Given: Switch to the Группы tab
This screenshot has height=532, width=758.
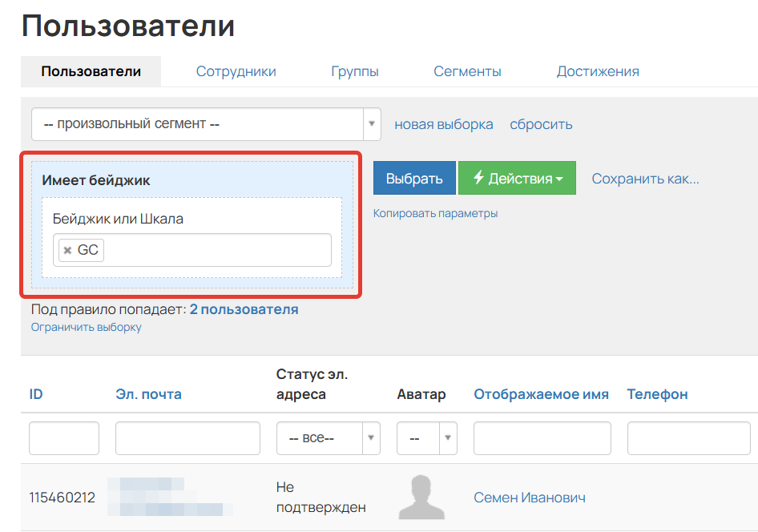Looking at the screenshot, I should [354, 71].
